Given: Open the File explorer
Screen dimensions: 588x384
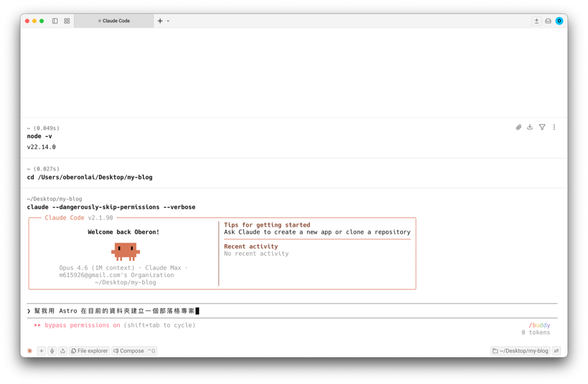Looking at the screenshot, I should click(x=89, y=351).
